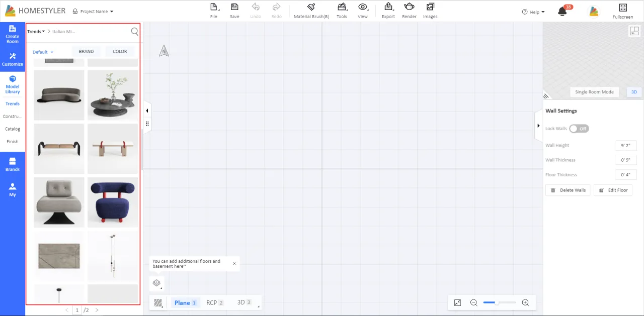The height and width of the screenshot is (316, 644).
Task: Toggle the Lock Walls switch
Action: tap(579, 129)
